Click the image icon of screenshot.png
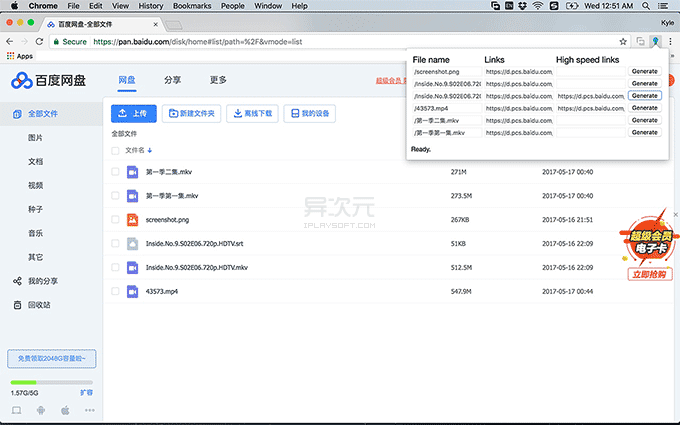Screen dimensions: 680x425 coord(132,220)
